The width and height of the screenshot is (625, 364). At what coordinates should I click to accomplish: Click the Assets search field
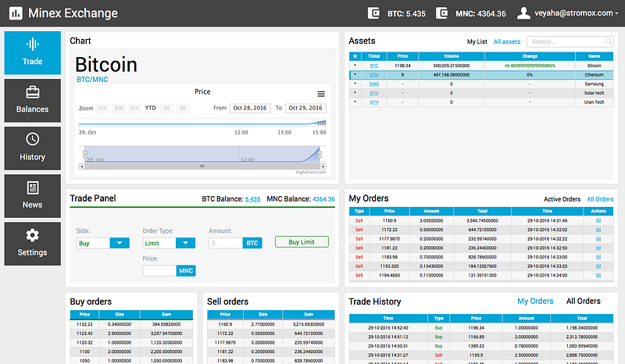coord(570,41)
